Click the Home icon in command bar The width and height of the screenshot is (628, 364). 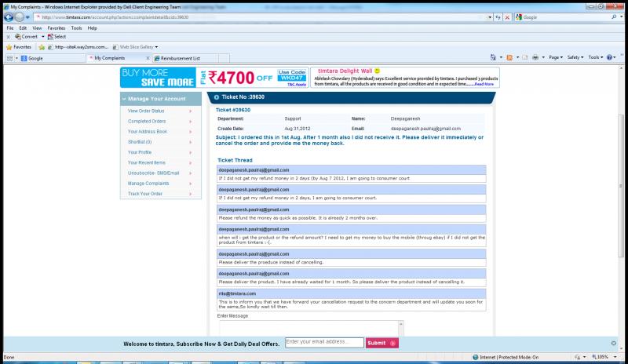point(493,57)
